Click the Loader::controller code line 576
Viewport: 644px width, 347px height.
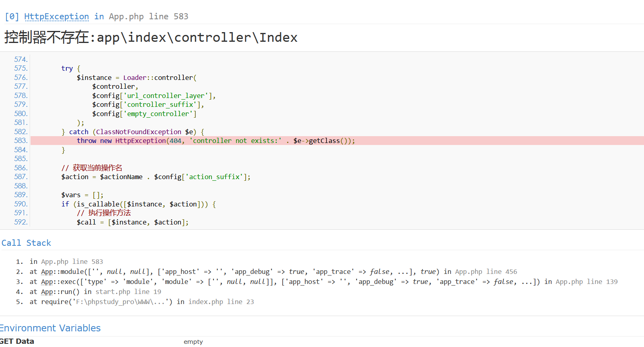click(136, 78)
